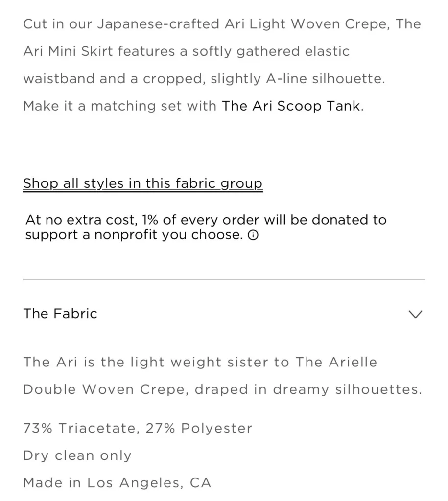Click the Dry clean only text

77,455
